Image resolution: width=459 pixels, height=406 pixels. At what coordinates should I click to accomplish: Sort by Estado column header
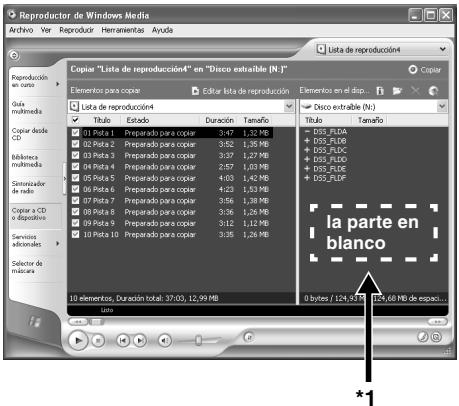137,120
